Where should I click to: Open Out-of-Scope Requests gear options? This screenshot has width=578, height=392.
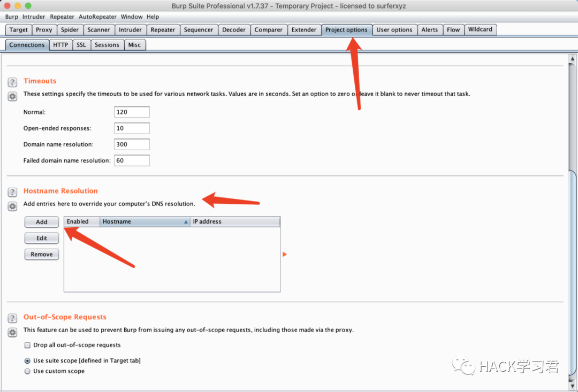pos(12,332)
